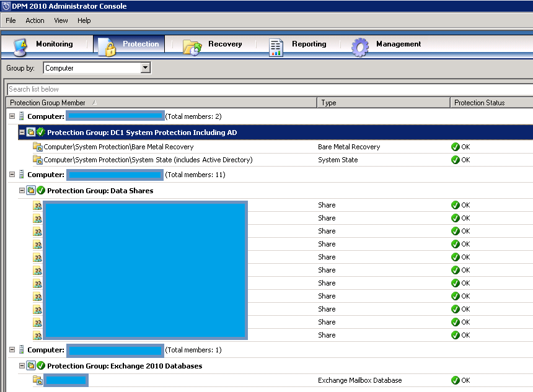533x392 pixels.
Task: Click server icon of Computer with 2 members
Action: point(21,116)
